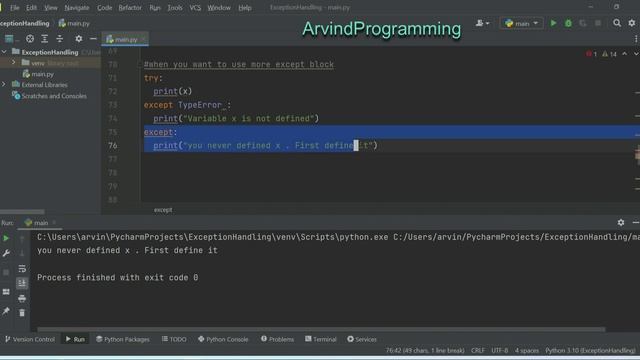The image size is (640, 360).
Task: Open run panel wrench settings icon
Action: (x=6, y=253)
